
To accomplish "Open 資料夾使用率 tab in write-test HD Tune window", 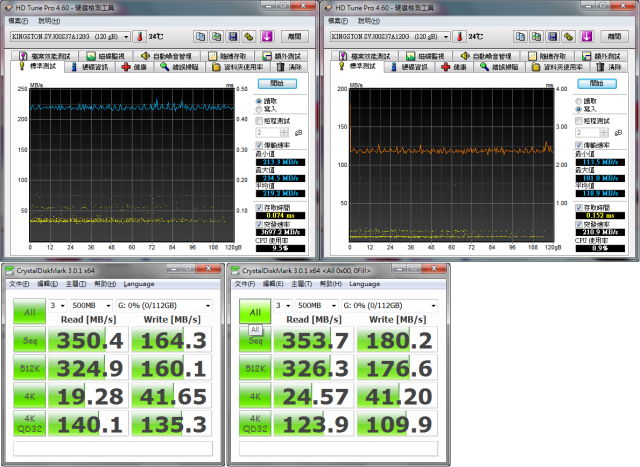I will (x=558, y=67).
